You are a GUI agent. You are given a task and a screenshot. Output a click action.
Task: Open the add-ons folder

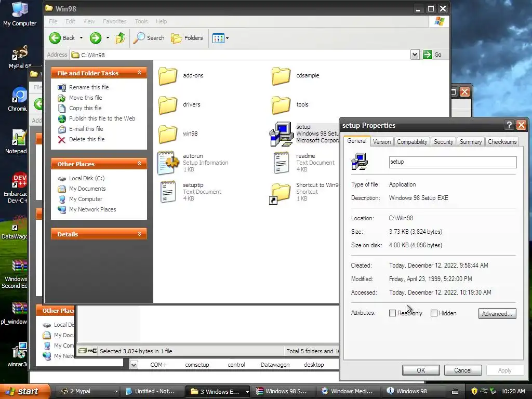tap(168, 75)
